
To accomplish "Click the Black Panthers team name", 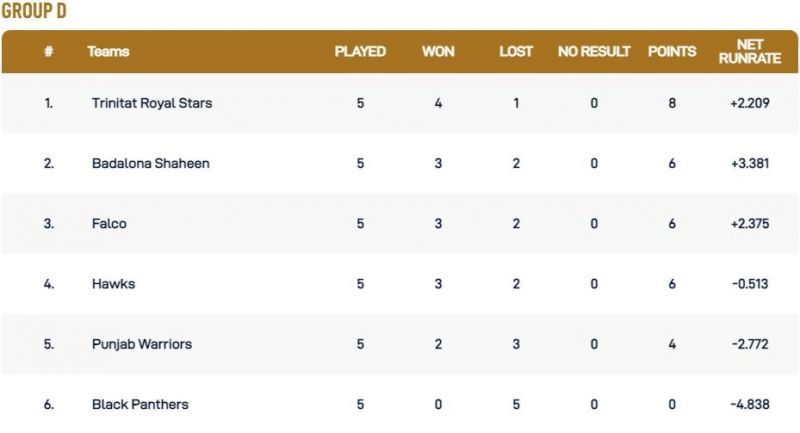I will click(x=139, y=404).
